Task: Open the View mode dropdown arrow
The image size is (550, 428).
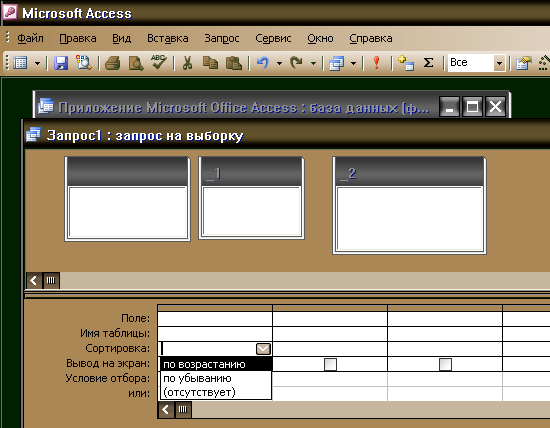Action: [x=37, y=63]
